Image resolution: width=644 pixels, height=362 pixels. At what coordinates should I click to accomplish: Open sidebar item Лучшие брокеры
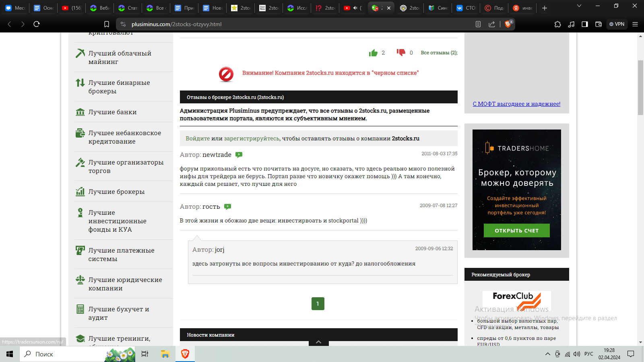[x=124, y=191]
